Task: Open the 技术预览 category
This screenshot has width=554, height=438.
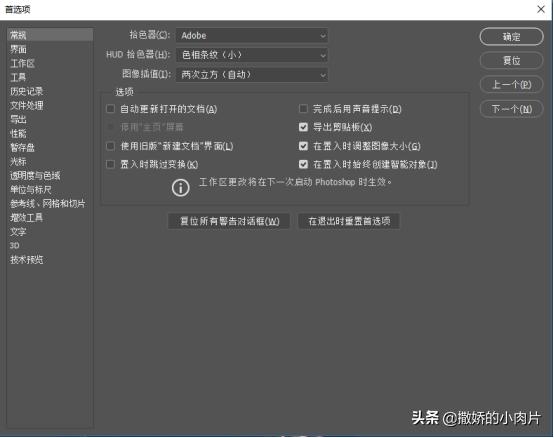Action: [27, 260]
